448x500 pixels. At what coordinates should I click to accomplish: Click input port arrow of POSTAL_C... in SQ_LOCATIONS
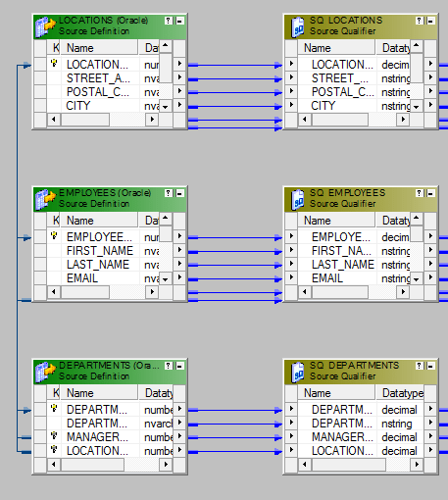tap(291, 91)
